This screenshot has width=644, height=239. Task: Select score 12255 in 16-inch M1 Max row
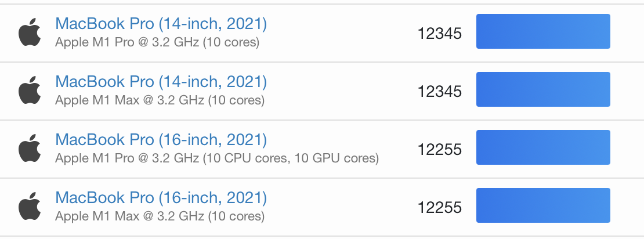[x=439, y=207]
